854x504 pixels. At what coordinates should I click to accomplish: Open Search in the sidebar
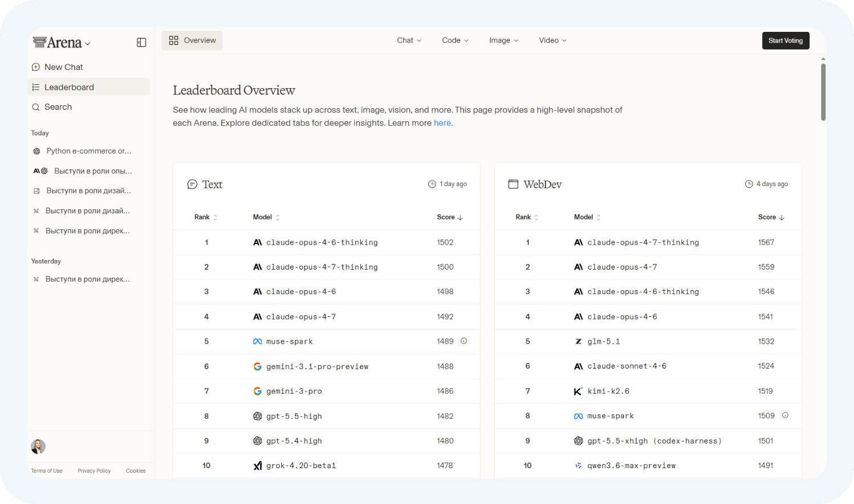pyautogui.click(x=89, y=107)
